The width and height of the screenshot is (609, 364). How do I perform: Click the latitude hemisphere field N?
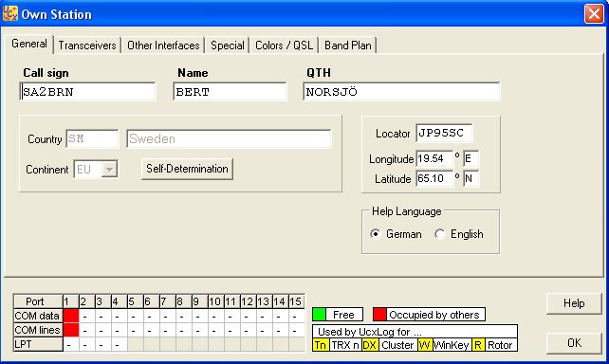click(471, 178)
